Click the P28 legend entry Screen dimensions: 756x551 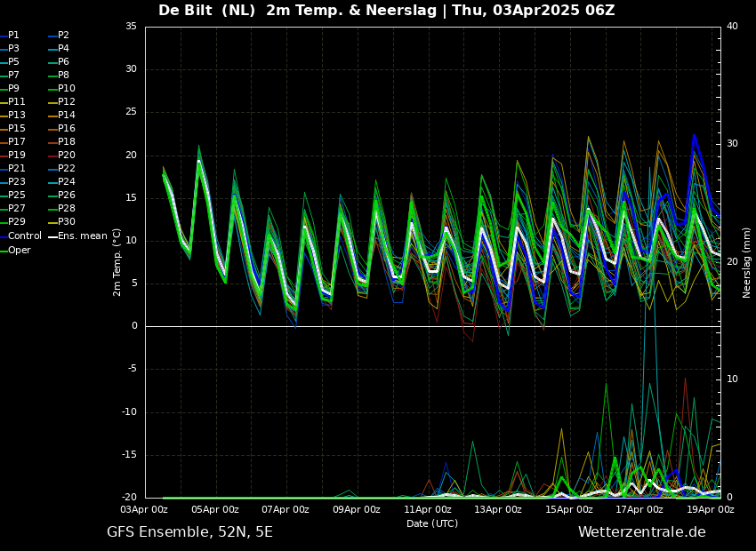(x=67, y=209)
